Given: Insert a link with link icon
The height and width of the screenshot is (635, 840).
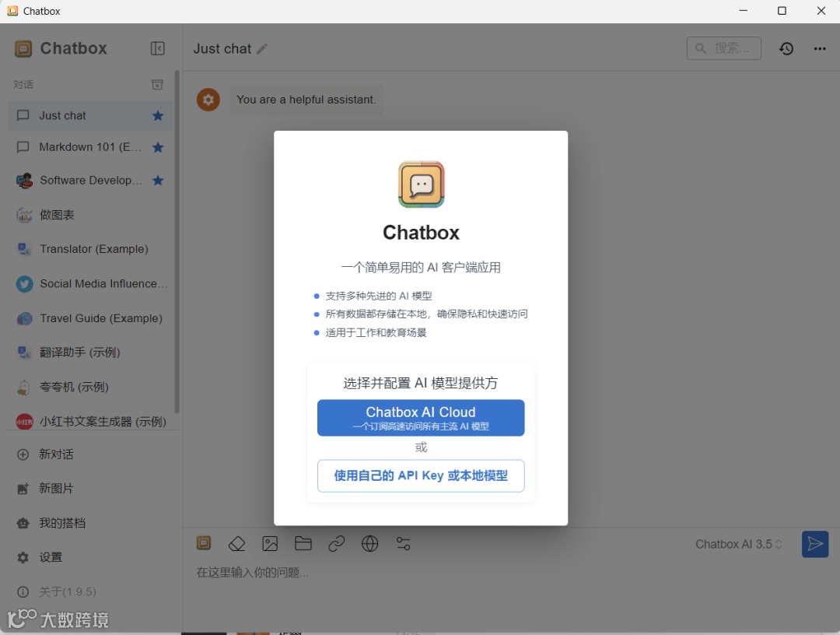Looking at the screenshot, I should (x=337, y=543).
